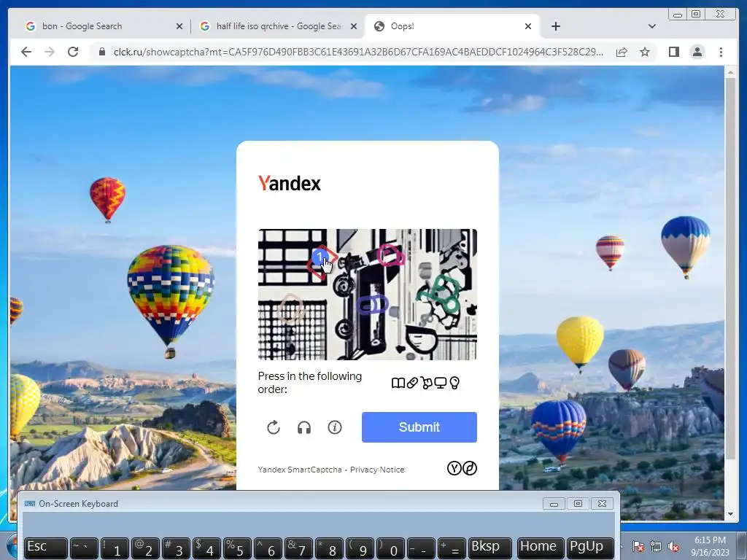The height and width of the screenshot is (560, 747).
Task: Click the Home key on On-Screen Keyboard
Action: 541,548
